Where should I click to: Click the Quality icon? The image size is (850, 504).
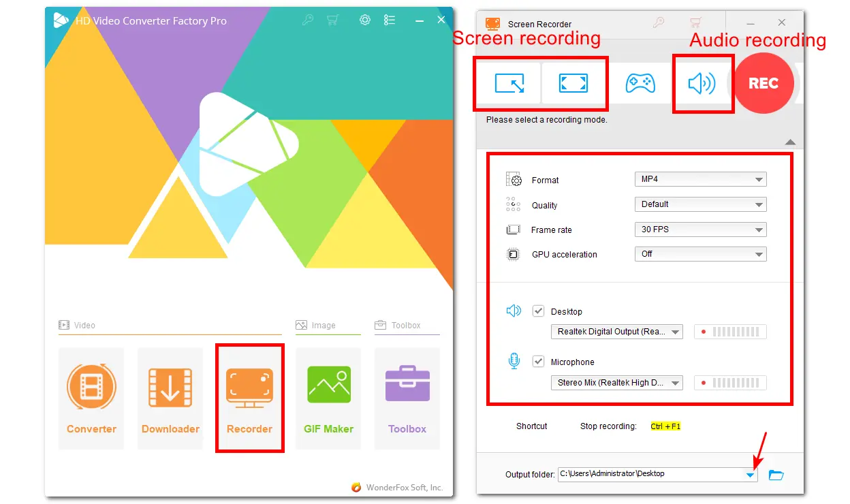click(x=513, y=204)
